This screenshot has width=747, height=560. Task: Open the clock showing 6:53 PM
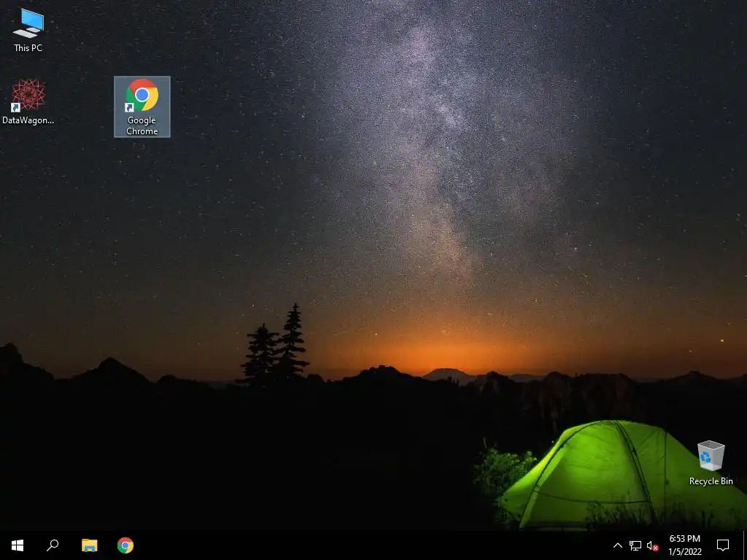tap(684, 545)
